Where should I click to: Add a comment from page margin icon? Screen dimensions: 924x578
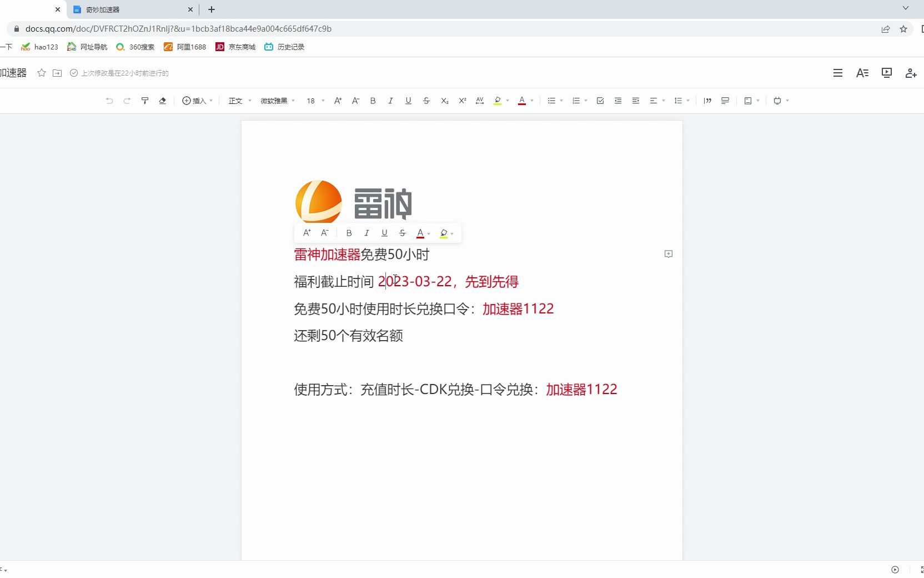(x=669, y=254)
